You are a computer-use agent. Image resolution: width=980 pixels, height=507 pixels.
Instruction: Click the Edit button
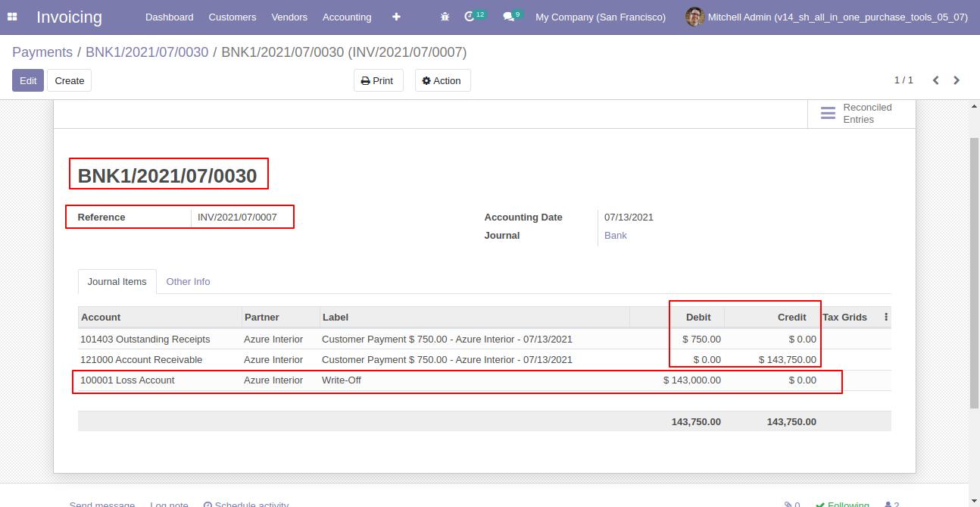pyautogui.click(x=28, y=80)
